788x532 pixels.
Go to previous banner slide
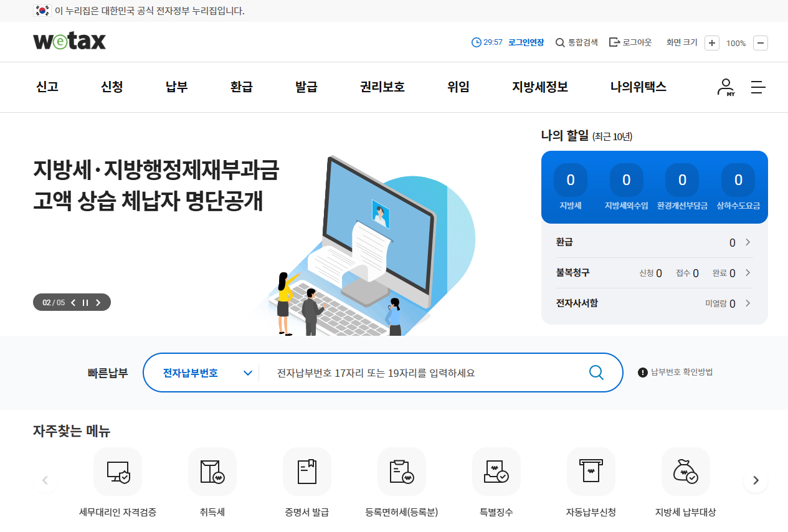point(73,303)
